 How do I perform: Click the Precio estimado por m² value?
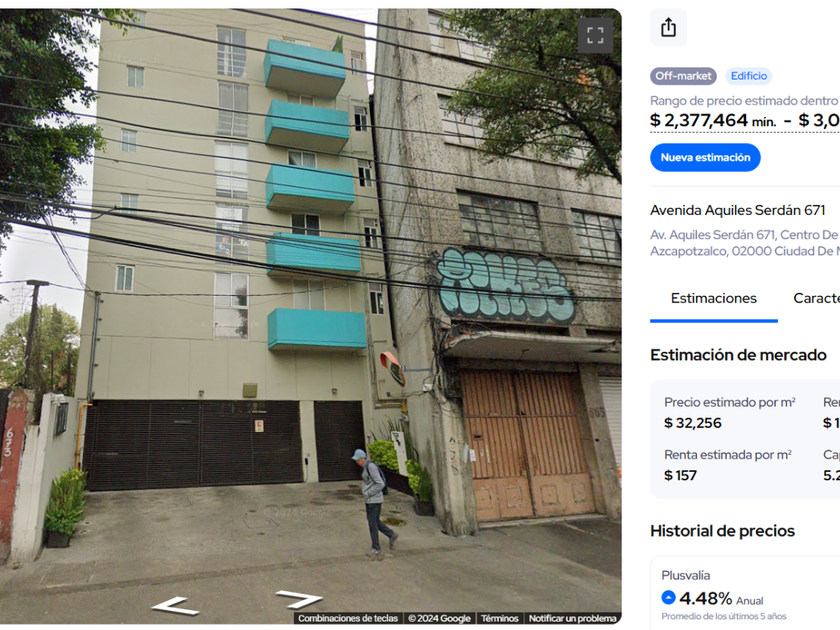(693, 423)
